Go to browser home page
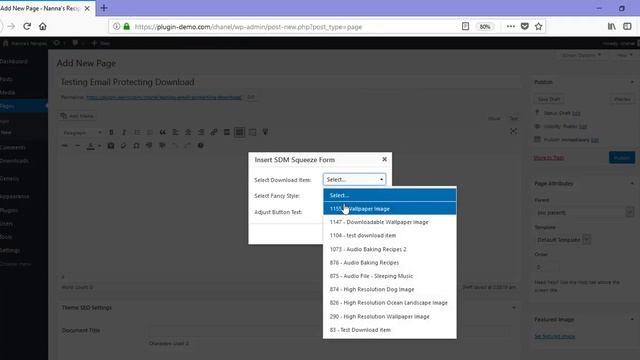This screenshot has height=360, width=640. click(x=42, y=27)
